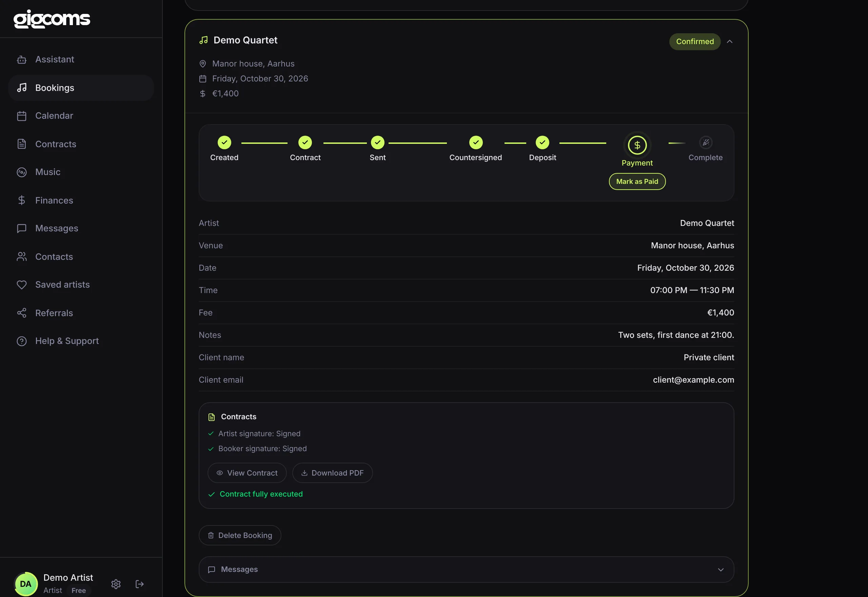Click the Referrals share icon

pyautogui.click(x=22, y=313)
